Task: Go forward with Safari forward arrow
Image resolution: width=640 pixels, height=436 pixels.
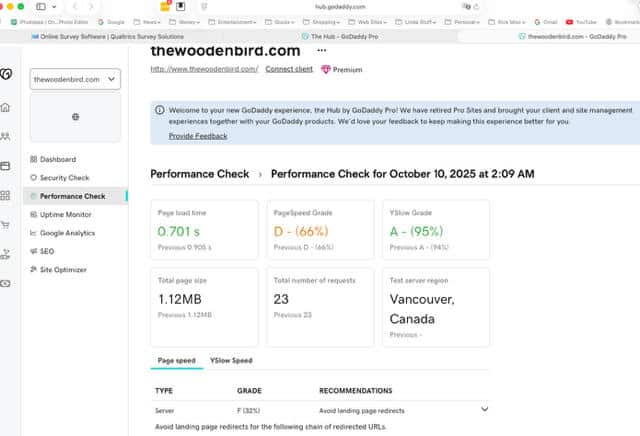Action: (91, 7)
